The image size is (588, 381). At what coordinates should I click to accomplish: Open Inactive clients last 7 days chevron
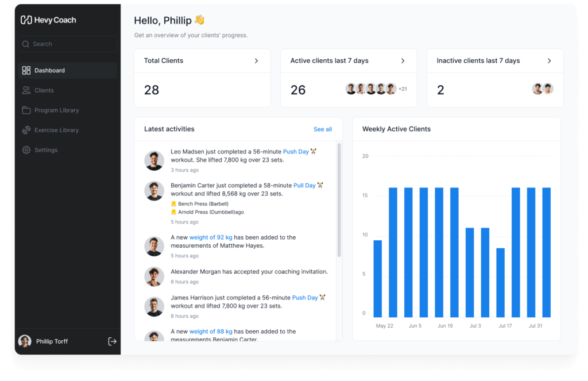tap(549, 61)
